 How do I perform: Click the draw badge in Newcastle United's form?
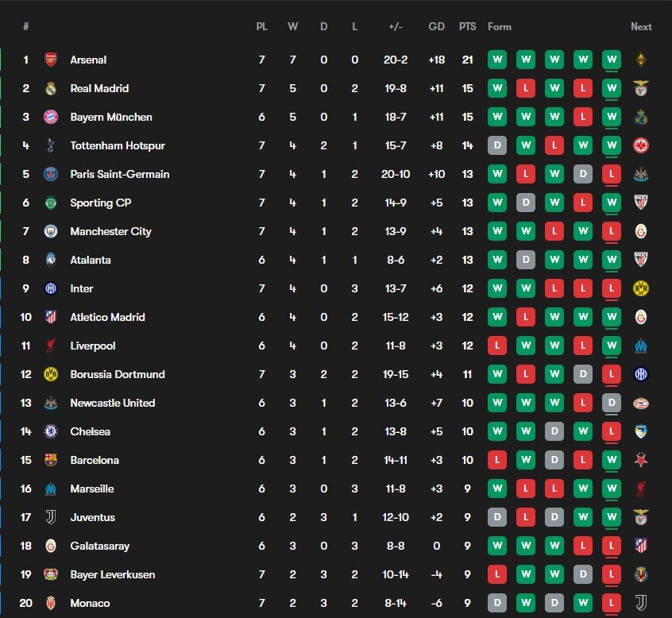tap(611, 403)
